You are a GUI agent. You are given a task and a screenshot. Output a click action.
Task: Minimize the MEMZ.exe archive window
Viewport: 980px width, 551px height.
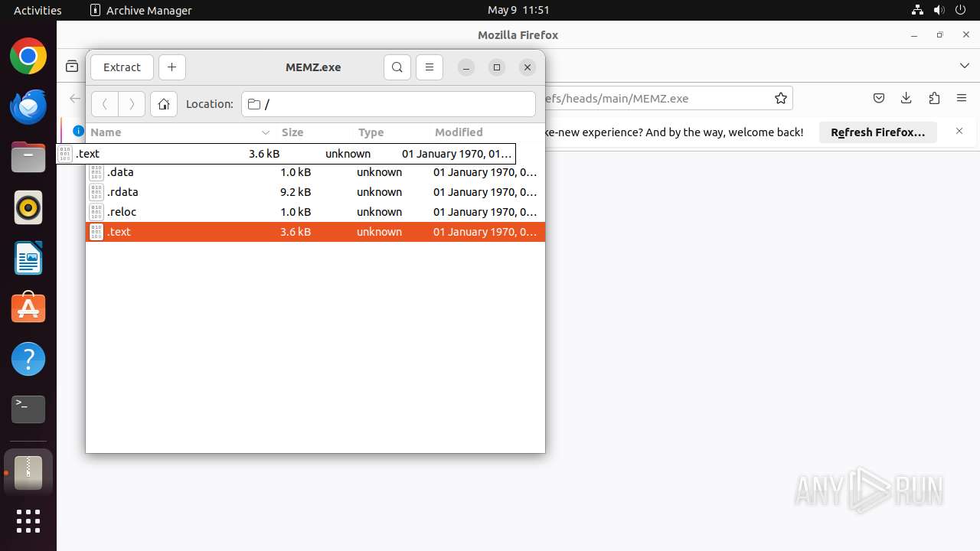pos(466,67)
